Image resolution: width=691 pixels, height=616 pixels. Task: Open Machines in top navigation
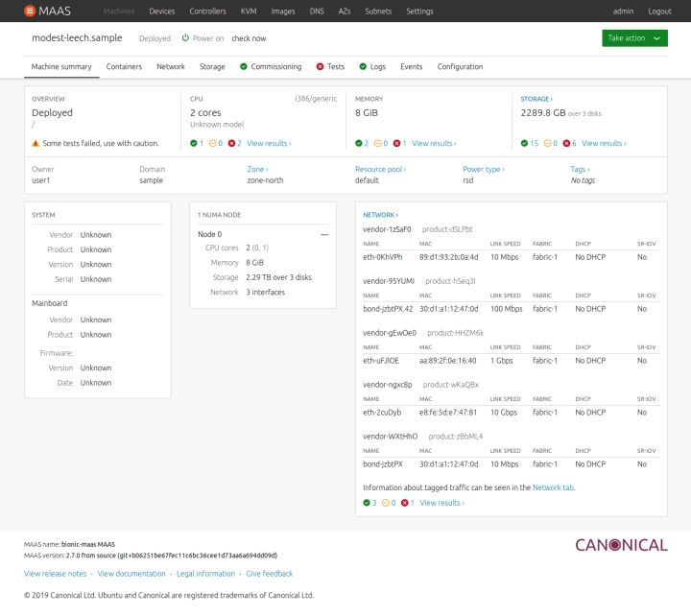[119, 11]
